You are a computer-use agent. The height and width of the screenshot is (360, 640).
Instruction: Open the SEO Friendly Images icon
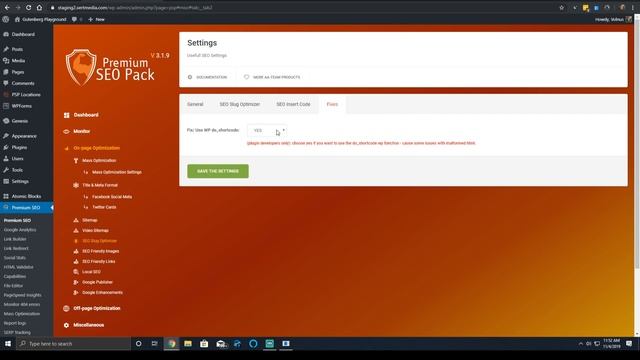coord(76,251)
